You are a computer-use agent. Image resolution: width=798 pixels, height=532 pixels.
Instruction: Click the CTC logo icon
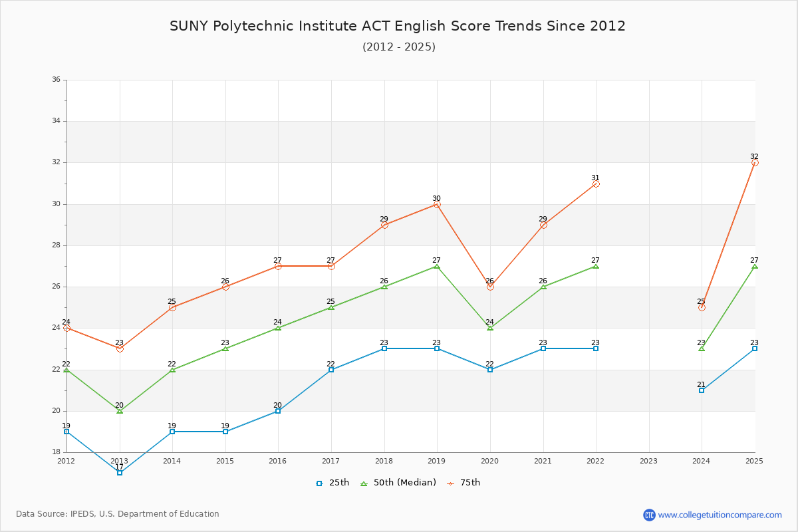[x=649, y=515]
